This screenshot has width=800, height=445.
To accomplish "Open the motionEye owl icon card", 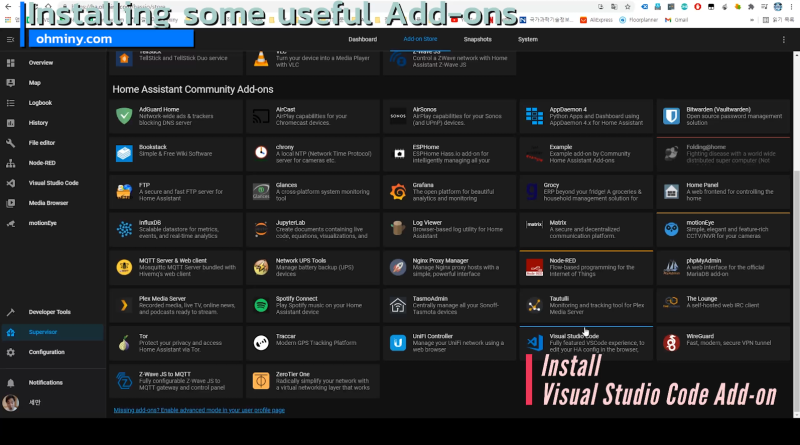I will point(723,230).
